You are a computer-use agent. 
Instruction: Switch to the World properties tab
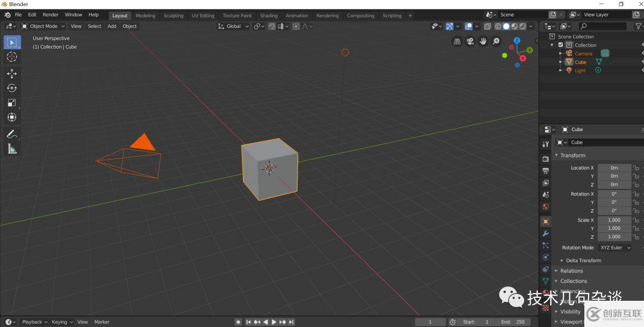pos(545,207)
